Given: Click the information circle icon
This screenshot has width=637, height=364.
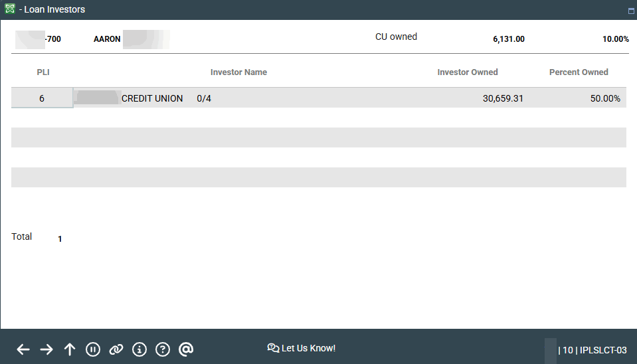Looking at the screenshot, I should coord(139,349).
